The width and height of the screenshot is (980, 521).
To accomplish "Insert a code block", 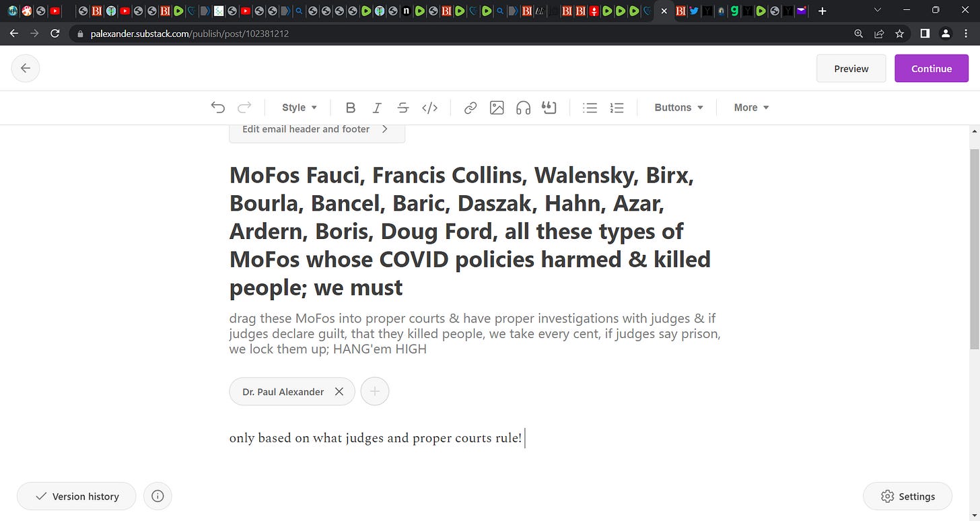I will [x=429, y=108].
